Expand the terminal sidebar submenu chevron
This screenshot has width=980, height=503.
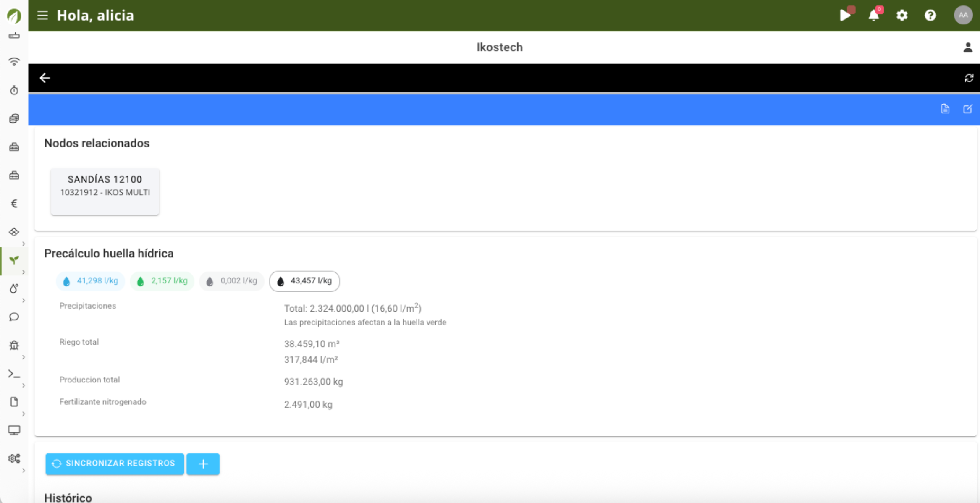24,385
